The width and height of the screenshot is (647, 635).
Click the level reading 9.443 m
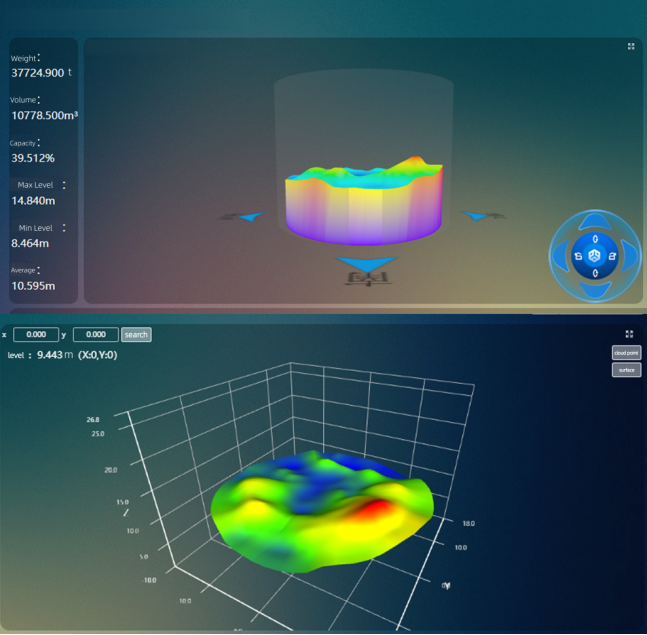click(x=55, y=355)
